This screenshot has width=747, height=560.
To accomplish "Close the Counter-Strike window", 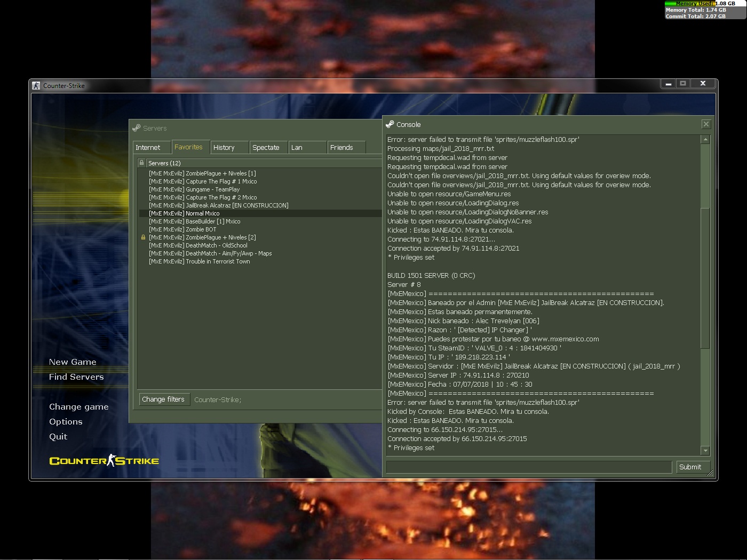I will (x=703, y=84).
